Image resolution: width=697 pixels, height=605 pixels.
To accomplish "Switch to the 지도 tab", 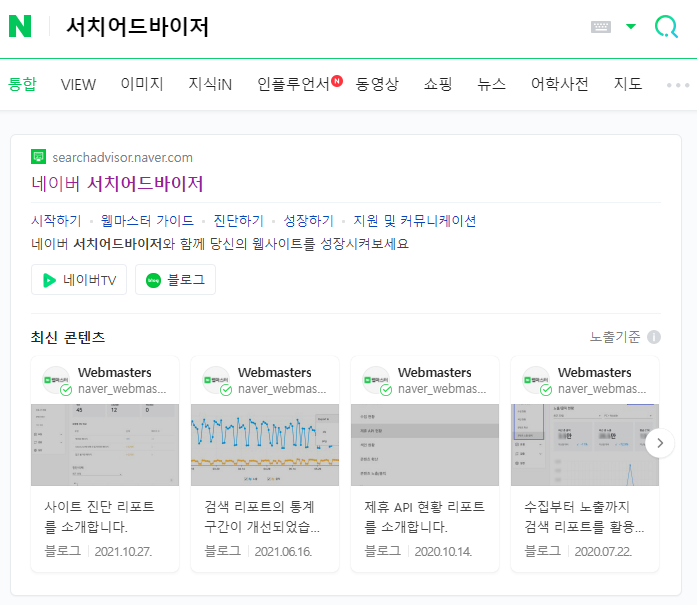I will tap(628, 84).
